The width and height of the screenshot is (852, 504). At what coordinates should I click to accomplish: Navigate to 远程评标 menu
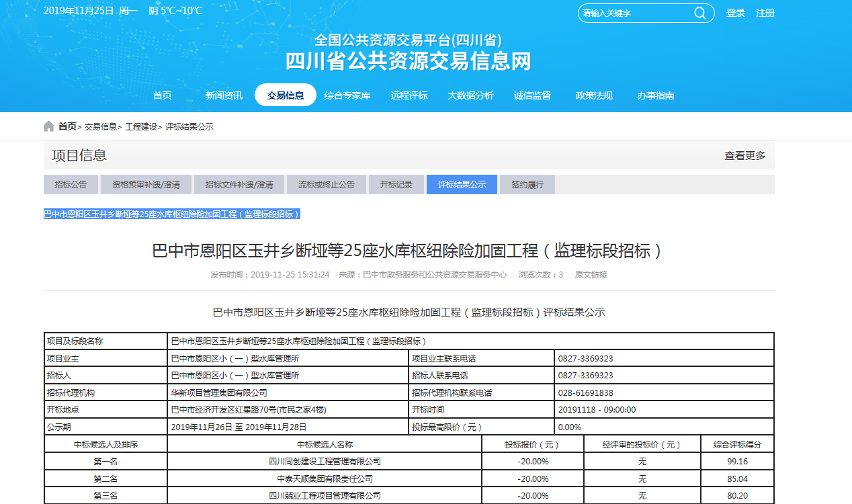409,95
